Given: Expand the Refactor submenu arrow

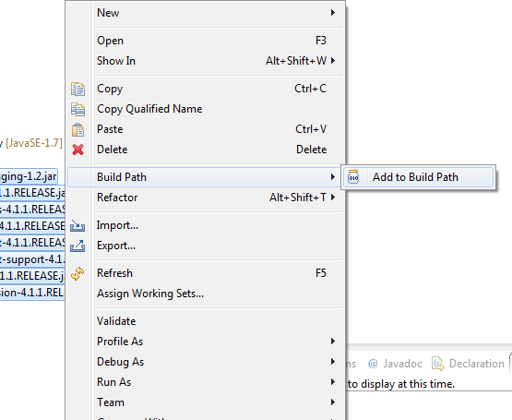Looking at the screenshot, I should click(333, 198).
